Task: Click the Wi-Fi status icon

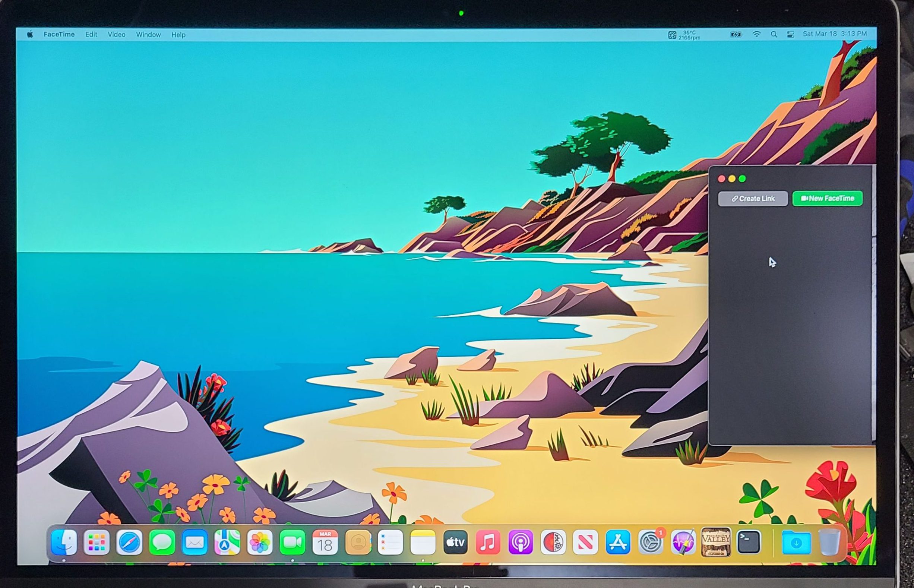Action: click(756, 34)
